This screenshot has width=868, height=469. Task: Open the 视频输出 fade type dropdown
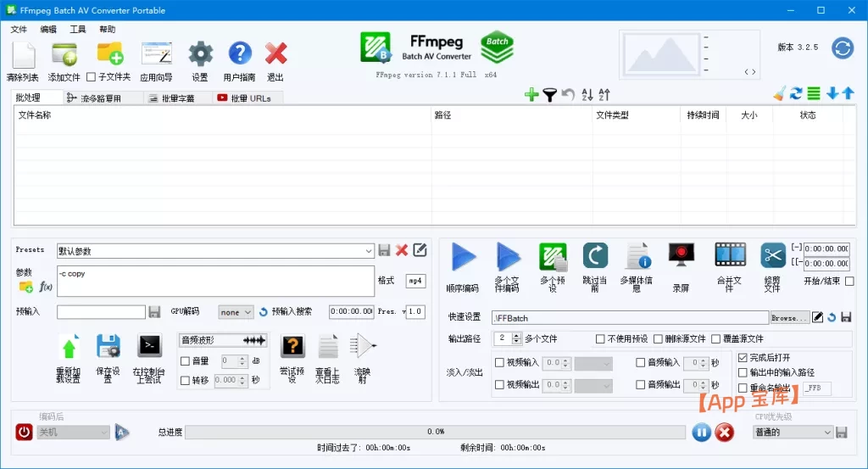pos(593,385)
